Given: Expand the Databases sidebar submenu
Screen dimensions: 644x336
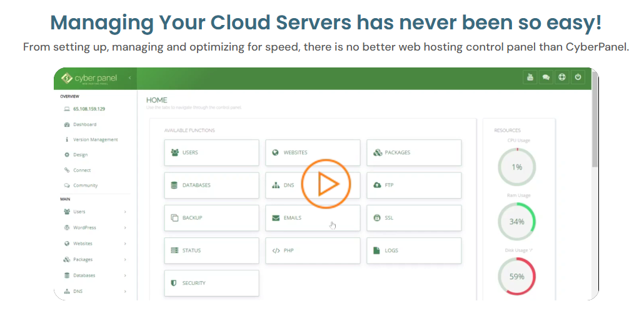Looking at the screenshot, I should (125, 275).
